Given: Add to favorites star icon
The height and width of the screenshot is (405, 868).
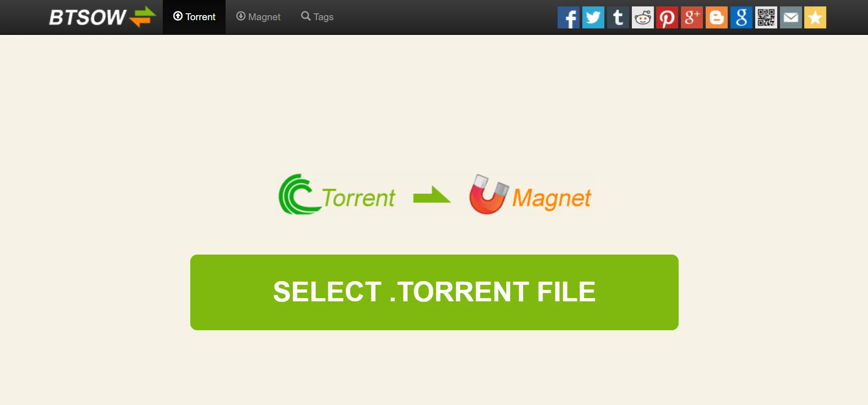Looking at the screenshot, I should pos(815,17).
